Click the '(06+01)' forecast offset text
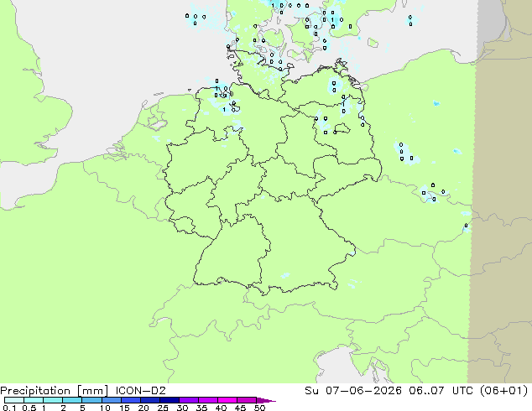Viewport: 532px width, 411px height. pyautogui.click(x=503, y=390)
